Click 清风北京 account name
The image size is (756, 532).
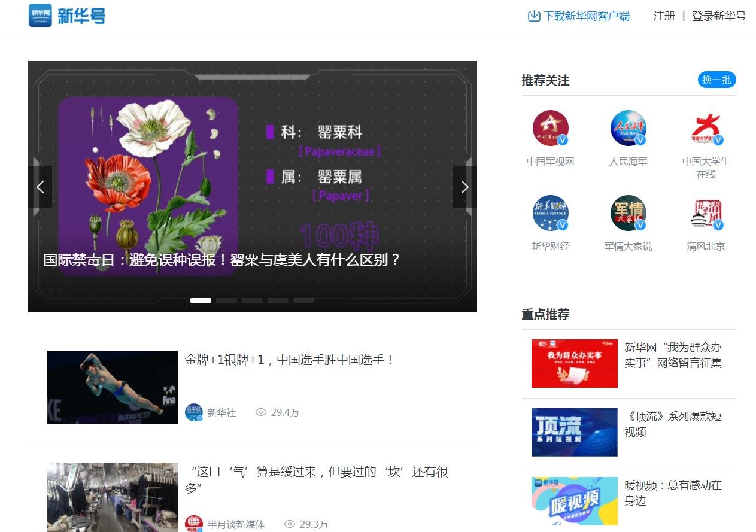pyautogui.click(x=706, y=247)
